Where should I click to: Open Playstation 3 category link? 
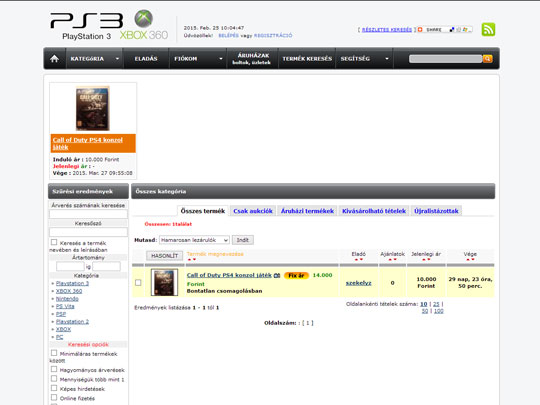click(x=72, y=283)
